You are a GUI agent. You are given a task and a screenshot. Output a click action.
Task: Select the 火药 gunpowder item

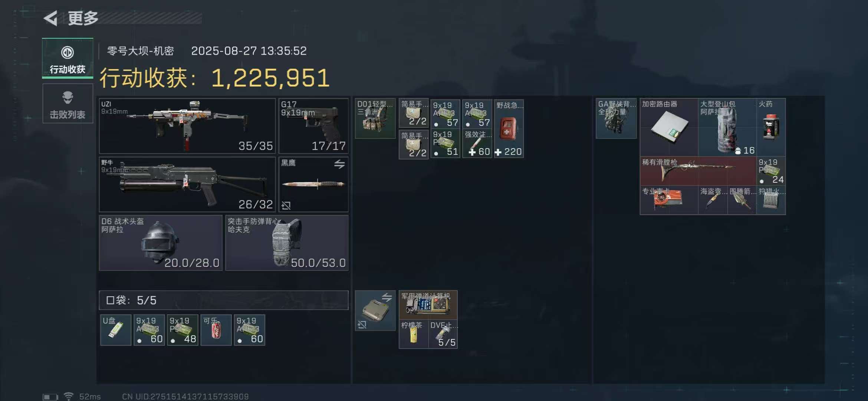tap(771, 127)
